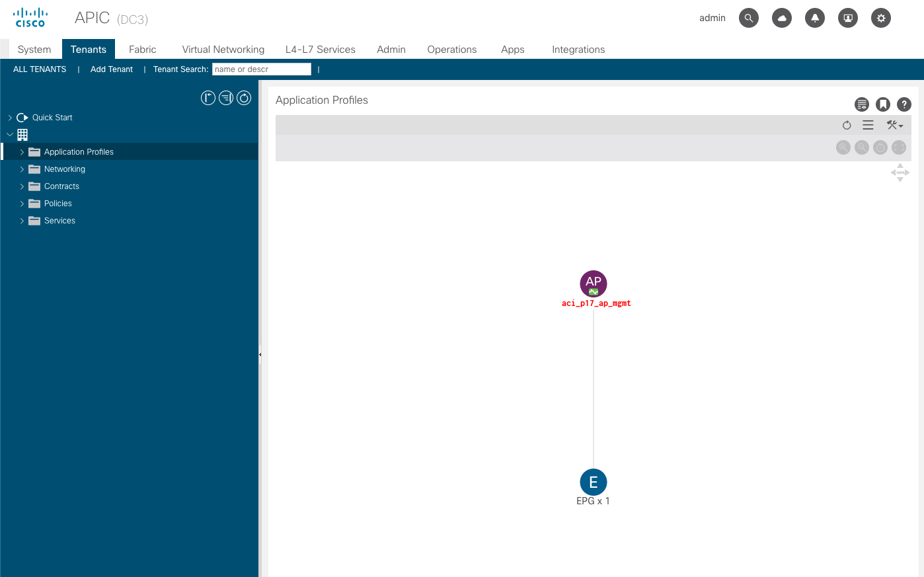Open the tools wrench dropdown menu
This screenshot has height=577, width=924.
[895, 126]
